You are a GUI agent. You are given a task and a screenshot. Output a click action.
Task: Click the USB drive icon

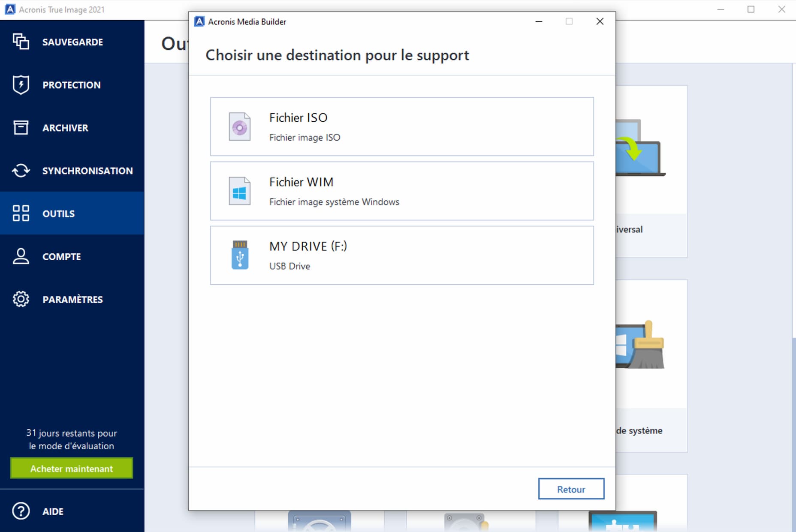coord(240,255)
